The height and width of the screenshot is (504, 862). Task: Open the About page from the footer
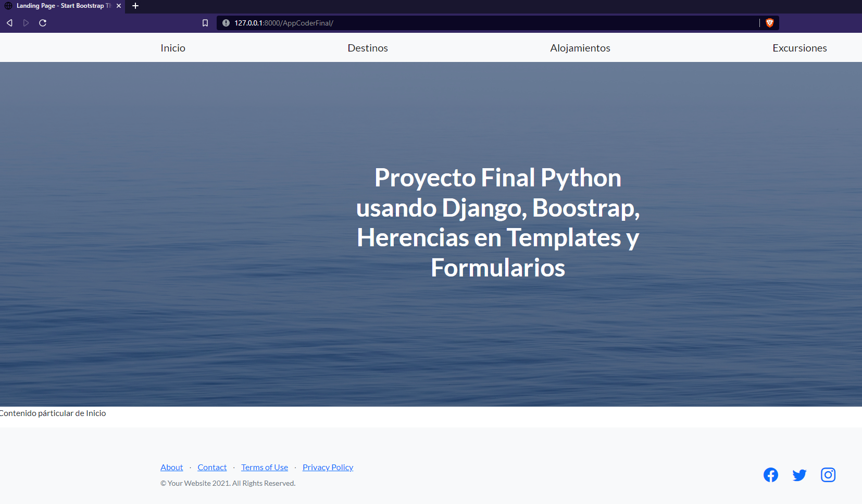tap(171, 467)
